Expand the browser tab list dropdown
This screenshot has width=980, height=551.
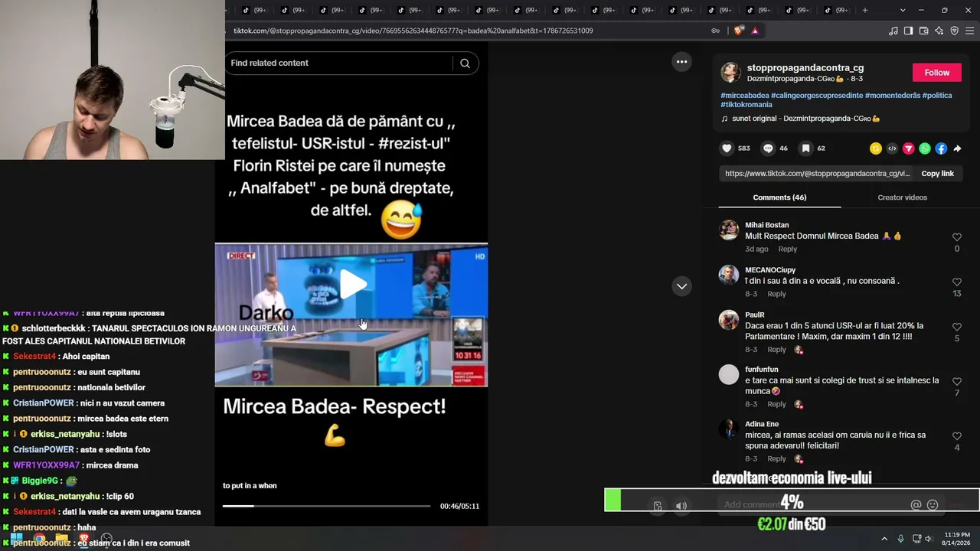tap(903, 10)
